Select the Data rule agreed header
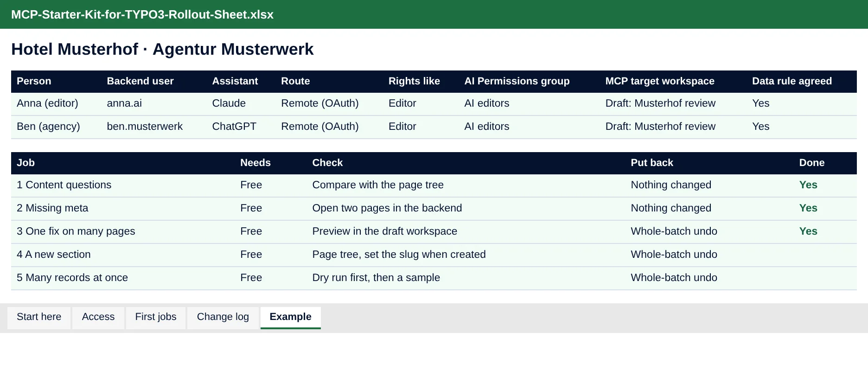 [x=792, y=81]
